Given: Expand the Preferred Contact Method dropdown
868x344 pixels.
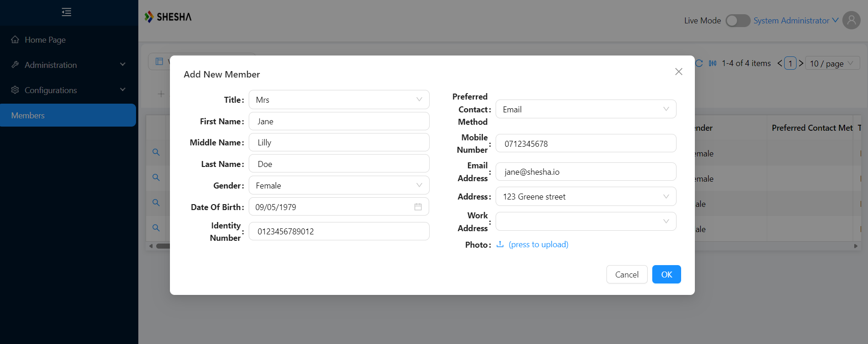Looking at the screenshot, I should [x=586, y=109].
